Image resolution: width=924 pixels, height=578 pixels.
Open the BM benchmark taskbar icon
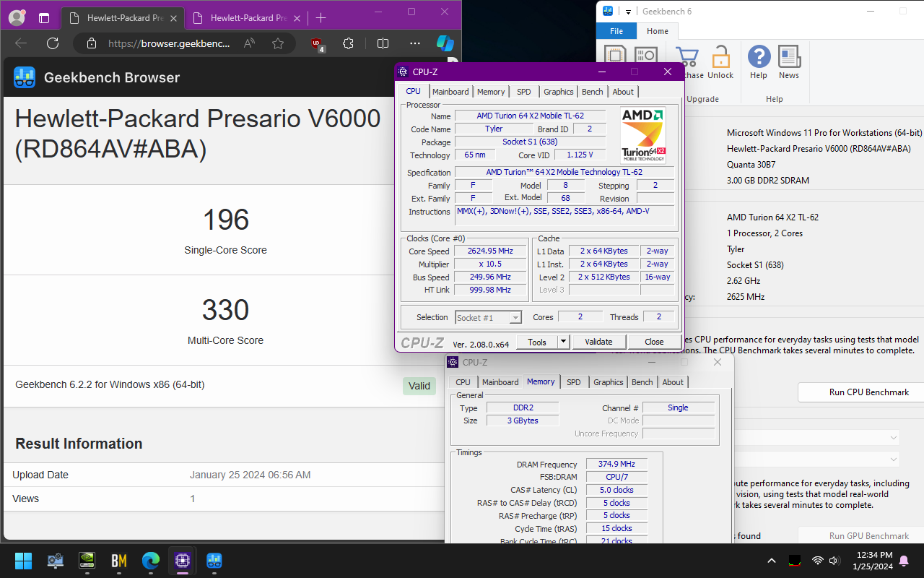pyautogui.click(x=119, y=561)
